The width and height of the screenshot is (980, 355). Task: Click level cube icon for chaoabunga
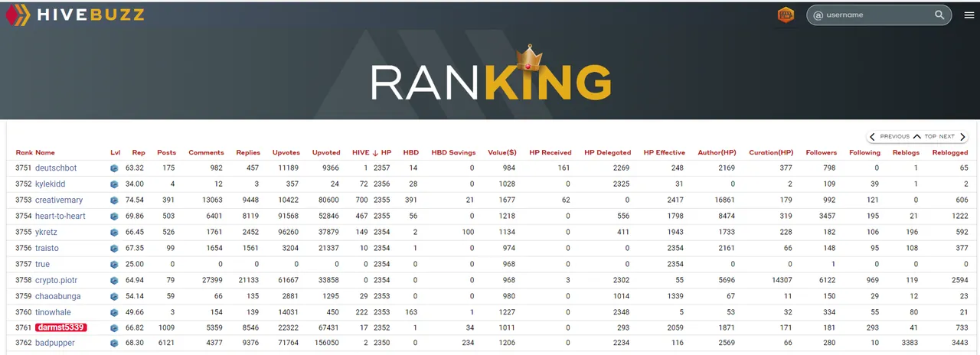click(x=114, y=296)
